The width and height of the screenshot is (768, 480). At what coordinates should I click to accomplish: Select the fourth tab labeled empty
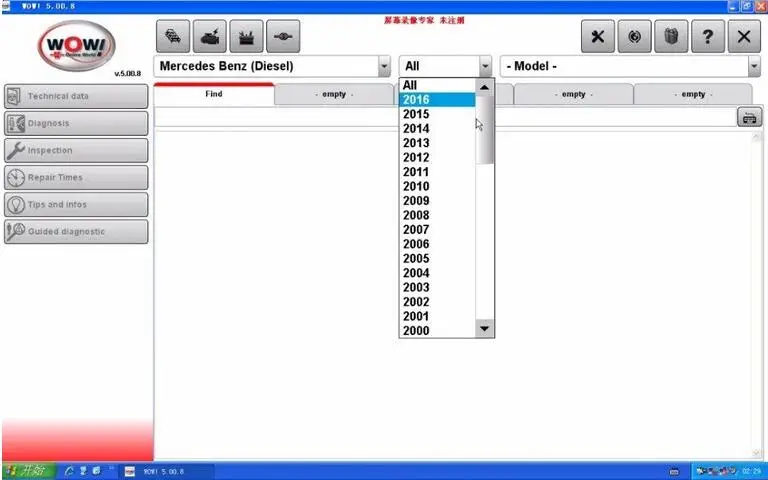[574, 94]
